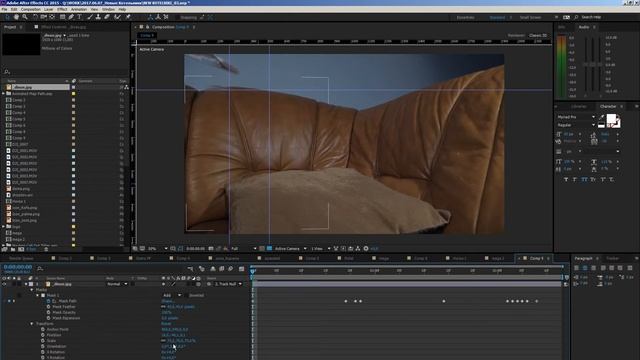Viewport: 640px width, 360px height.
Task: Select the Brush tool
Action: click(90, 17)
